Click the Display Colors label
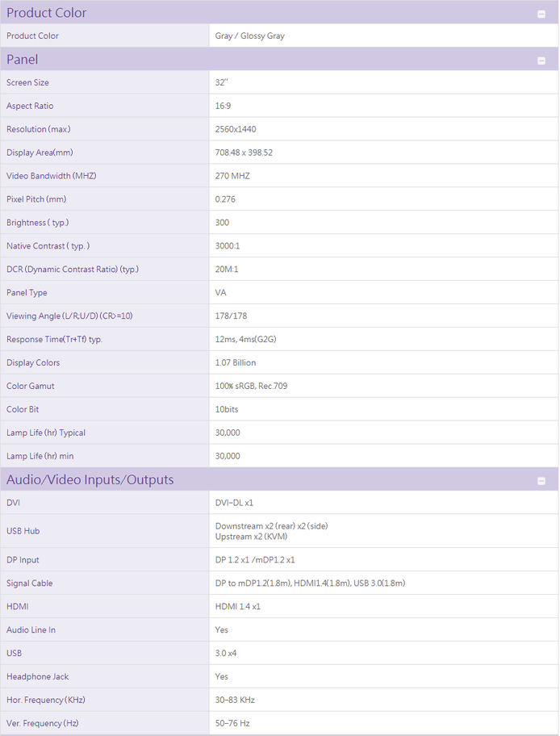The image size is (560, 736). click(33, 363)
